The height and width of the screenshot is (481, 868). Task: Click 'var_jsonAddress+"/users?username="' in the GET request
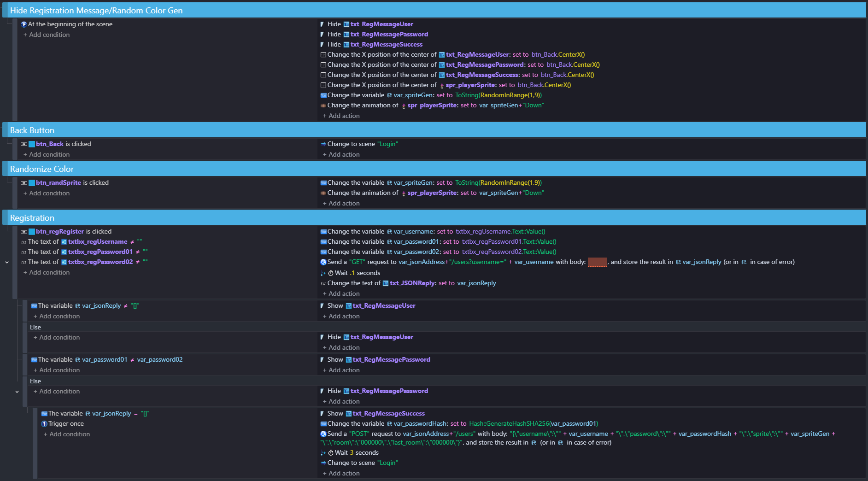pos(452,262)
